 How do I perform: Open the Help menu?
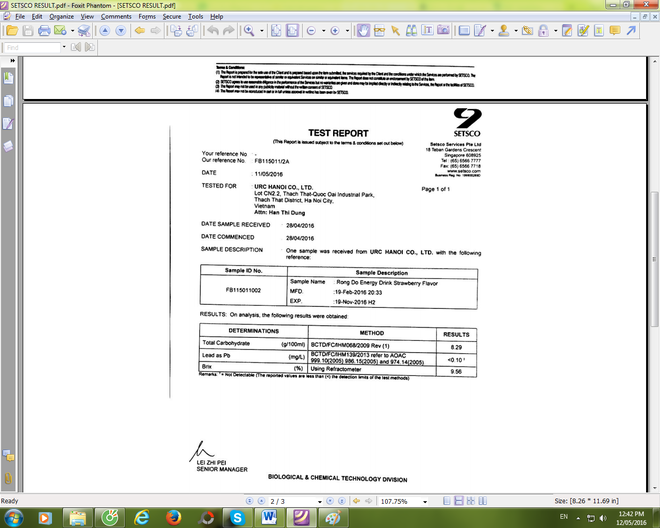(x=217, y=17)
